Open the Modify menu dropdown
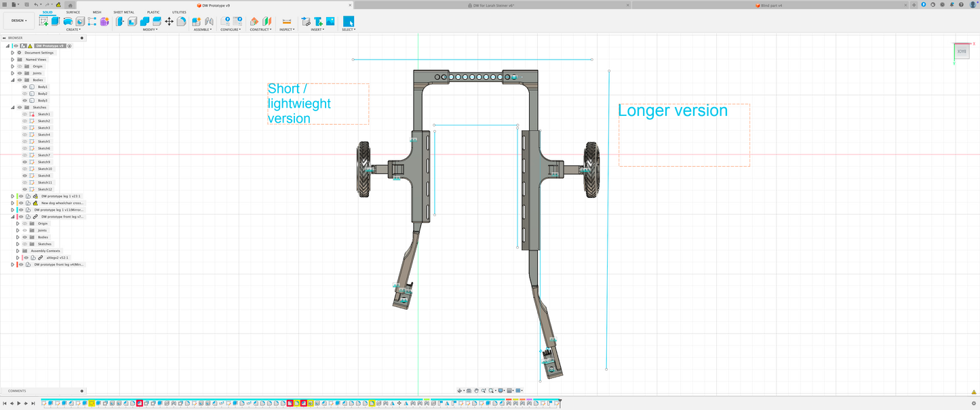The width and height of the screenshot is (980, 410). click(x=150, y=30)
